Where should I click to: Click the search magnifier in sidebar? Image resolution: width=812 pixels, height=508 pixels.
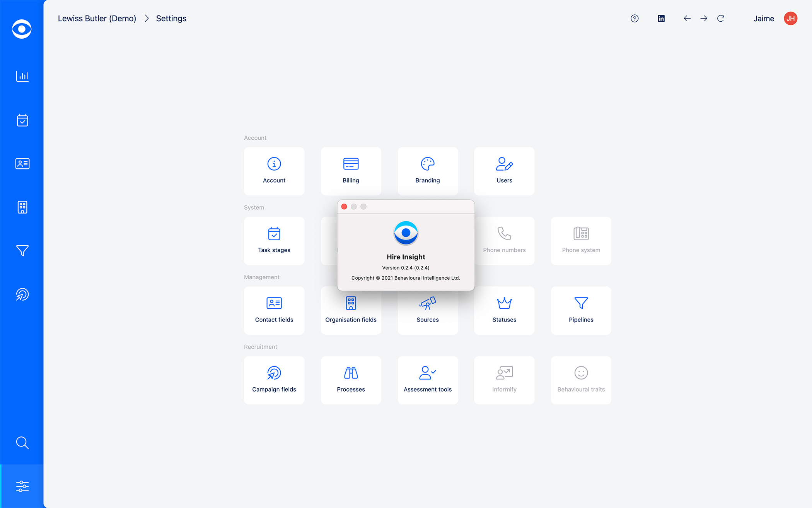click(x=22, y=443)
